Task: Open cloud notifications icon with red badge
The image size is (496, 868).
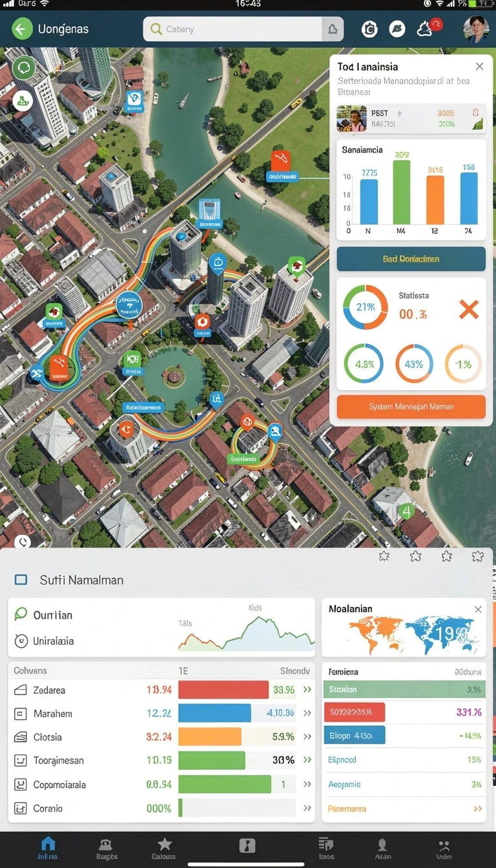Action: (x=428, y=27)
